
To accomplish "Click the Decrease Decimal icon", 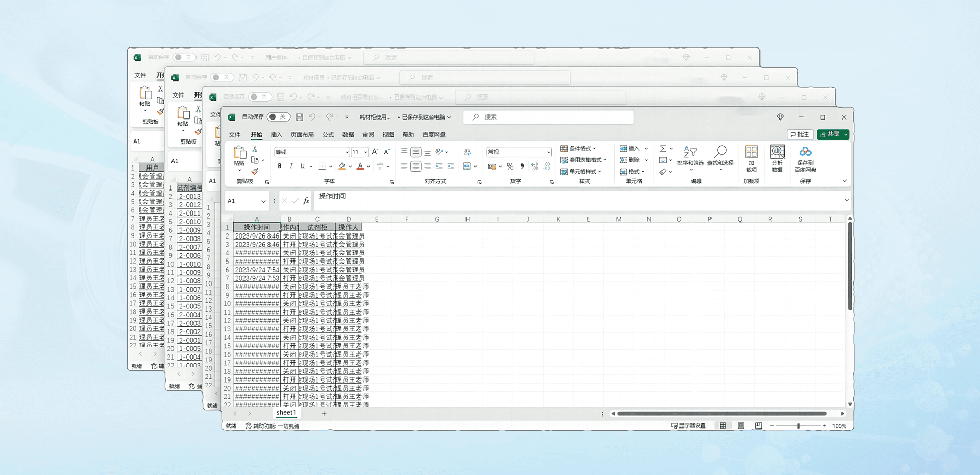I will [547, 167].
